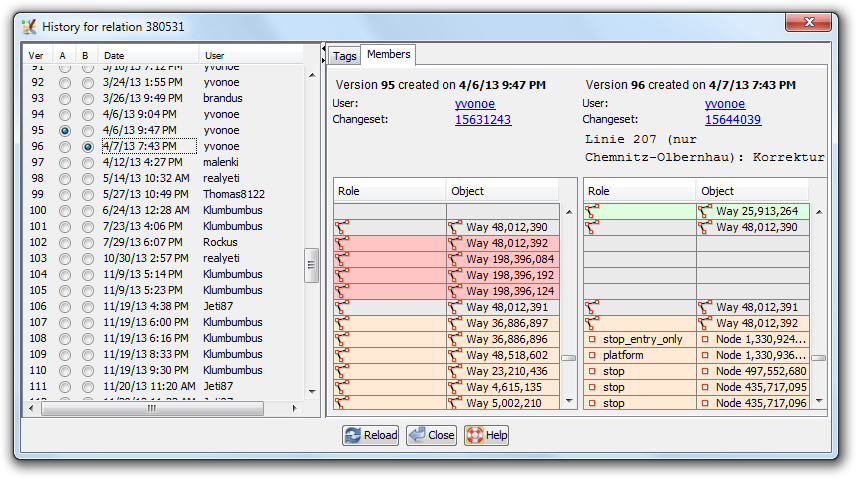Click the version 95 members scroll-up arrow

pyautogui.click(x=569, y=212)
